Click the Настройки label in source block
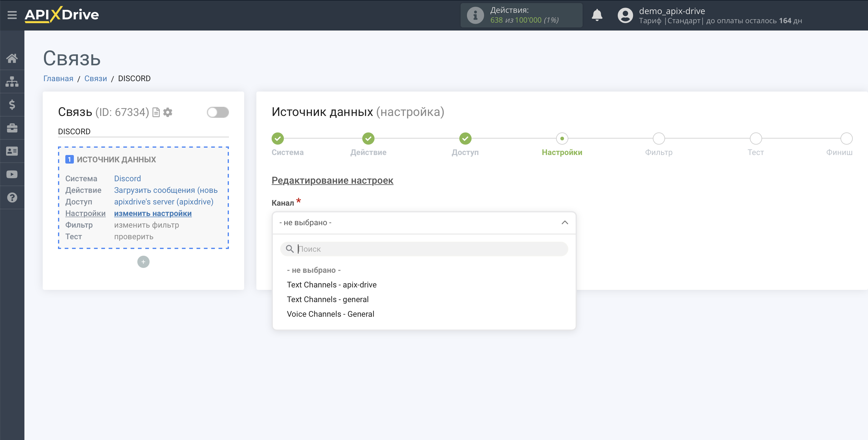This screenshot has height=440, width=868. 85,214
